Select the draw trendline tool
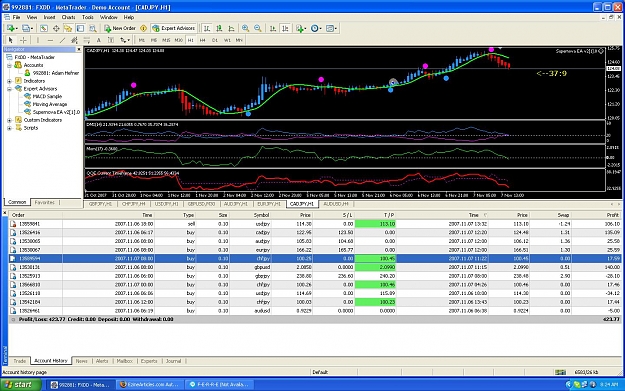Image resolution: width=625 pixels, height=391 pixels. pos(62,40)
